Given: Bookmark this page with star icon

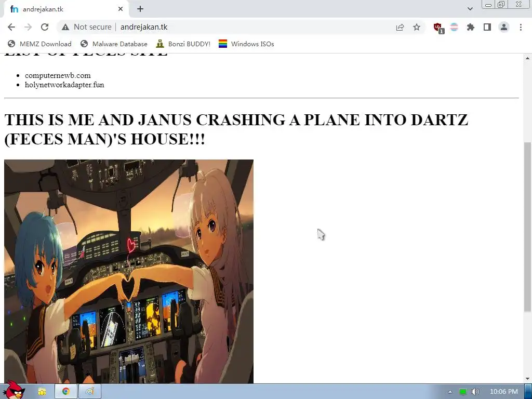Looking at the screenshot, I should click(417, 27).
